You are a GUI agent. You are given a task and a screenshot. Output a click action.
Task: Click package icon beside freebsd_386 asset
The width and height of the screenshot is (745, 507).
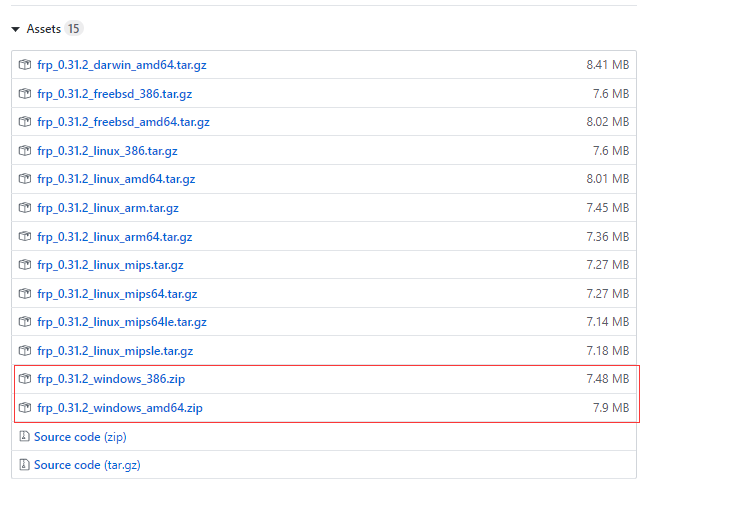pos(25,94)
